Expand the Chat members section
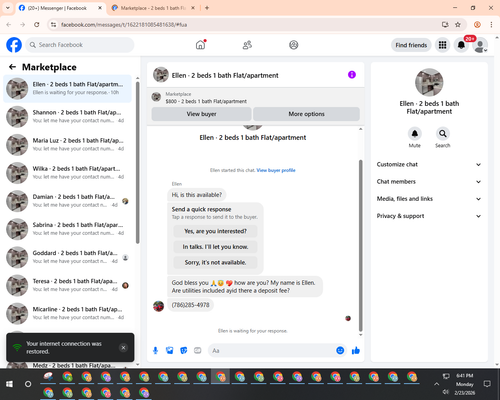The width and height of the screenshot is (500, 400). pos(429,182)
